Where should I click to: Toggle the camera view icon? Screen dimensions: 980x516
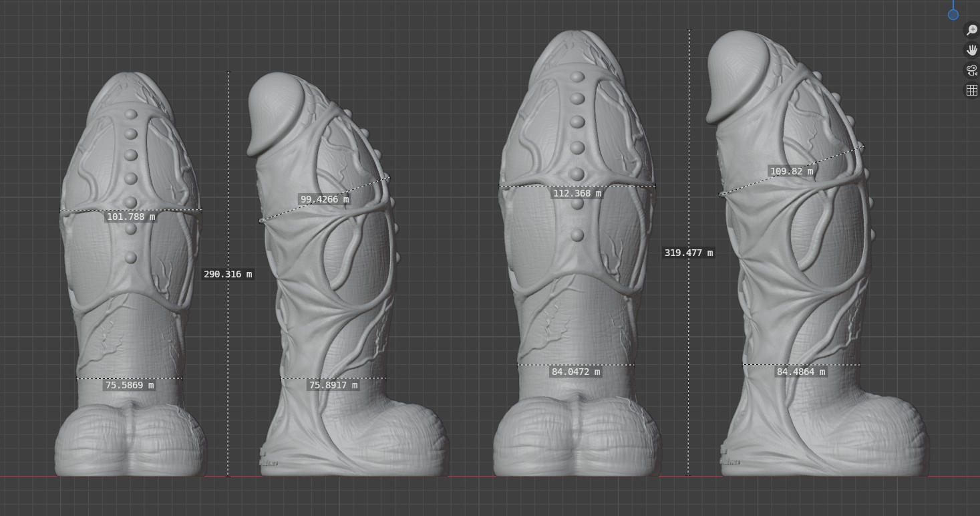(x=971, y=70)
